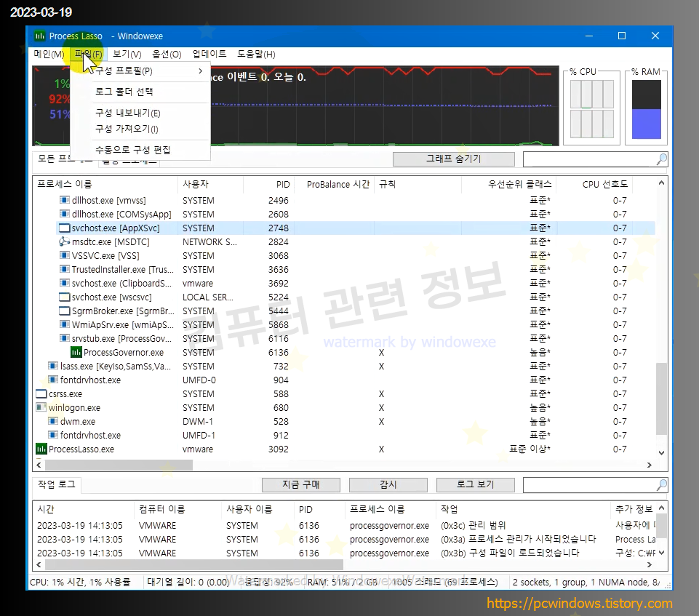Open the 업데이트 menu

[209, 54]
